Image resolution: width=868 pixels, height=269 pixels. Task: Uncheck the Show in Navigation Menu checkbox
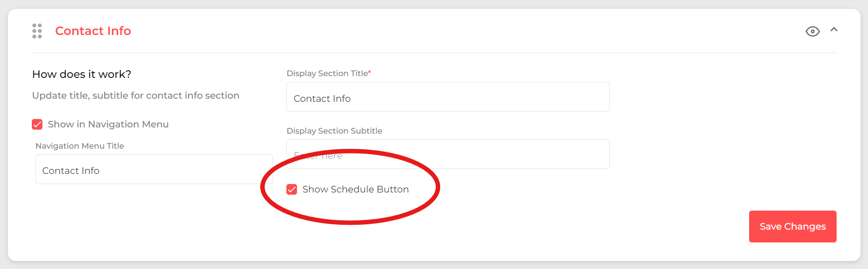coord(37,124)
